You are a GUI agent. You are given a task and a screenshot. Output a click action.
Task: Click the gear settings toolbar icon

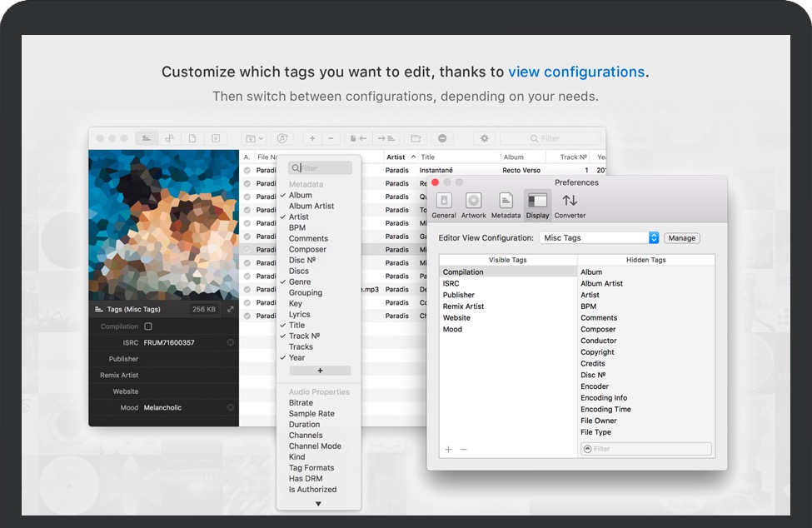[484, 138]
